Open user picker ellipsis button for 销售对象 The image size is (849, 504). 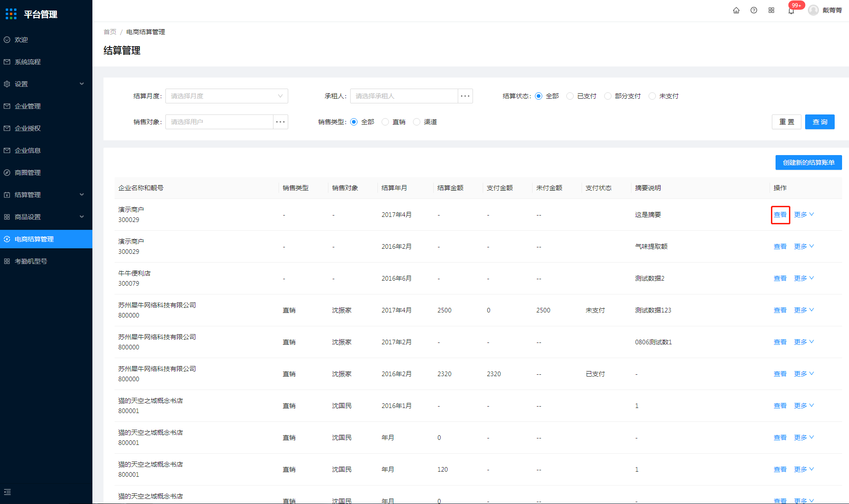(x=280, y=122)
